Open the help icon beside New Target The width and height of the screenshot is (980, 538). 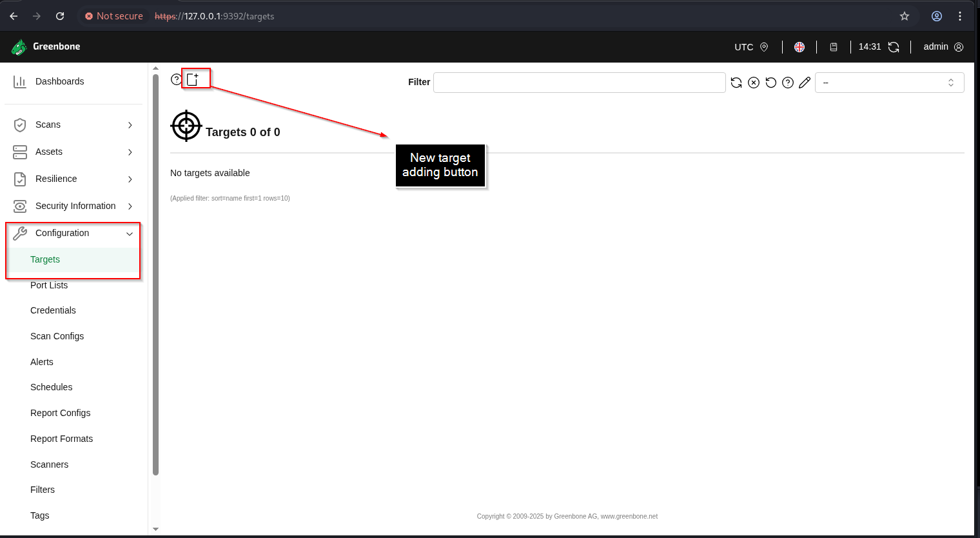point(176,79)
